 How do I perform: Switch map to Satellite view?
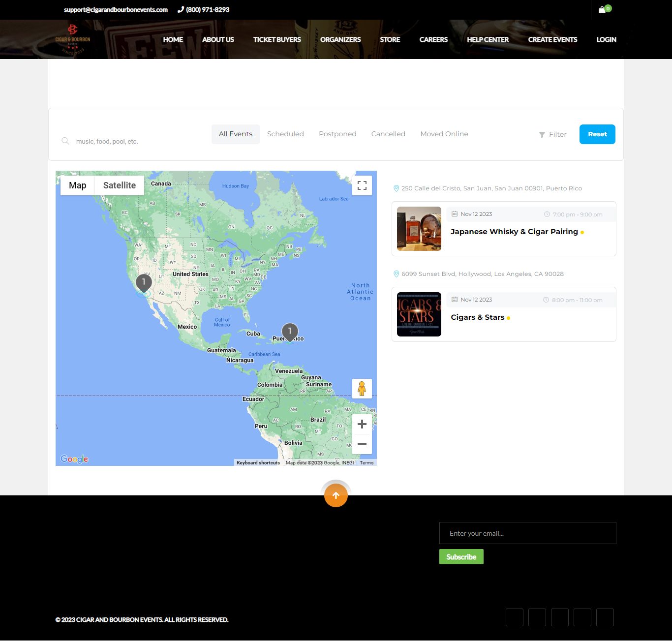120,185
